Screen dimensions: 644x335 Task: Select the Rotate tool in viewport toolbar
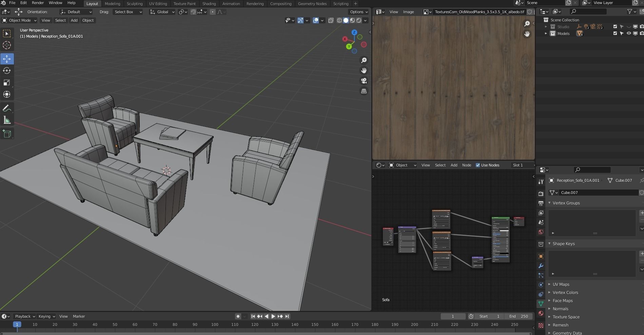click(x=7, y=71)
